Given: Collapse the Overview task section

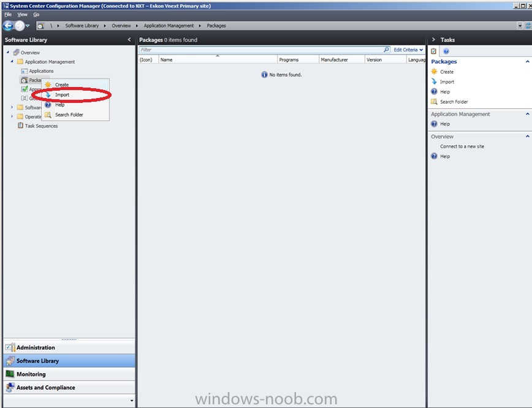Looking at the screenshot, I should [x=527, y=137].
